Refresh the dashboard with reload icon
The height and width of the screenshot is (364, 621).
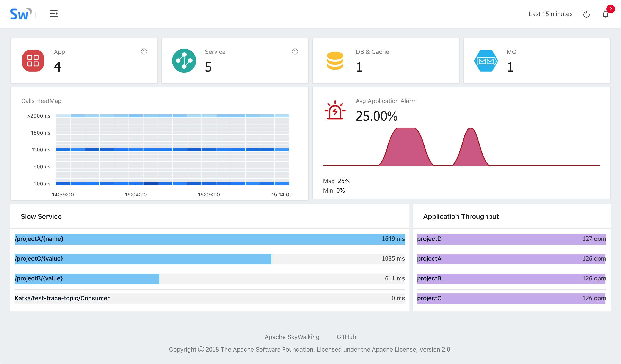click(x=586, y=14)
